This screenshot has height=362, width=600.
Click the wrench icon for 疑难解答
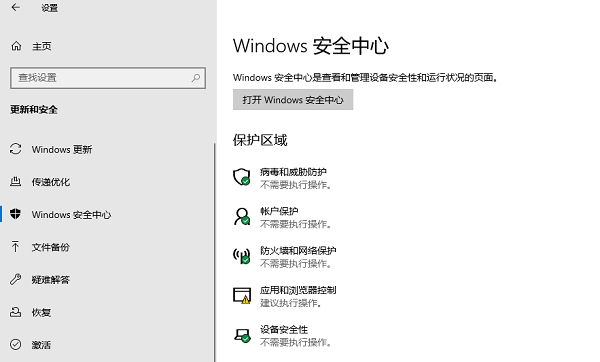coord(16,279)
